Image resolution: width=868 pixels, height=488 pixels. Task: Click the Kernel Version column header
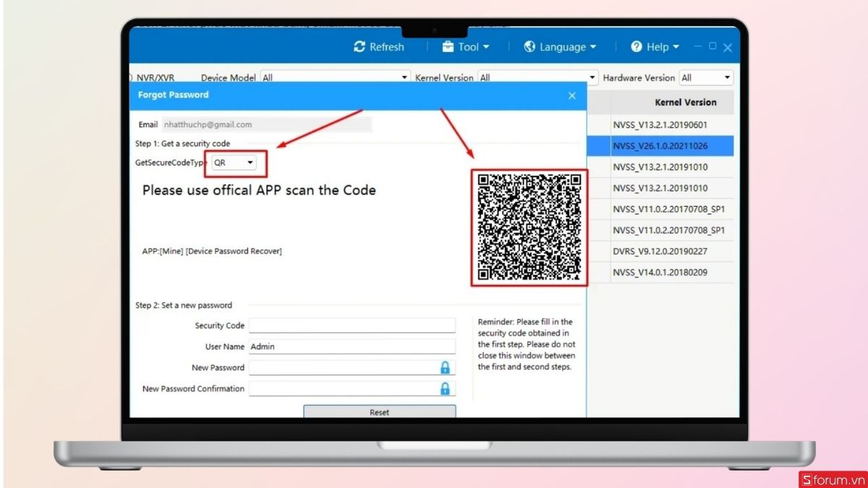tap(685, 102)
